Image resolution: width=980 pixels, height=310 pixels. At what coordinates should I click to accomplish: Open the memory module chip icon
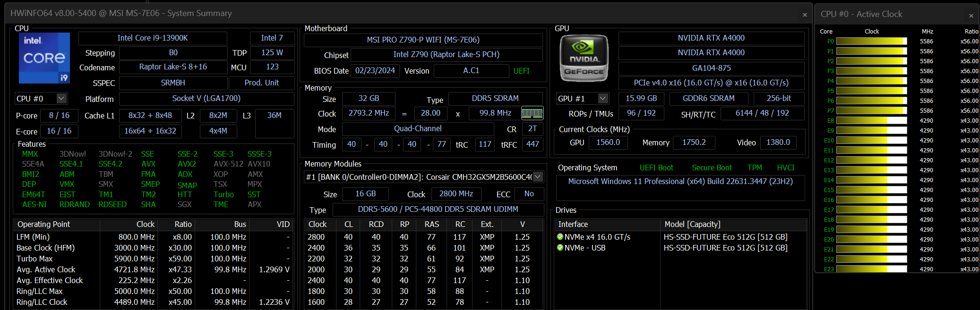[532, 113]
